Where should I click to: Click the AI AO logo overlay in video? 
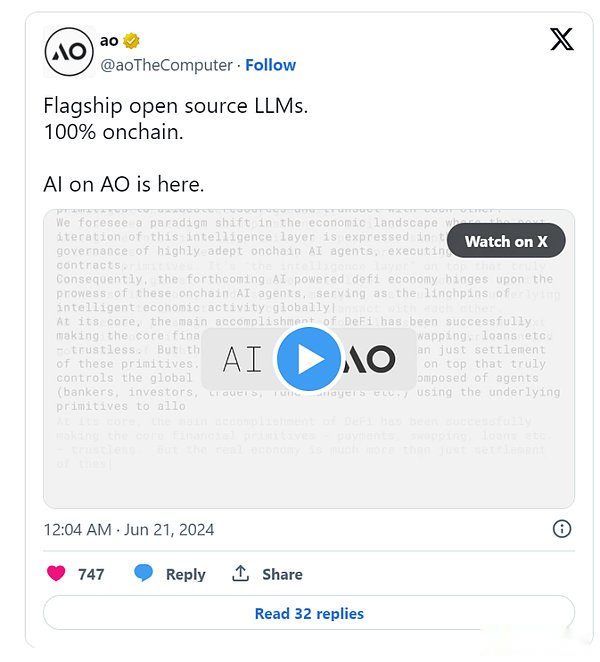coord(309,359)
